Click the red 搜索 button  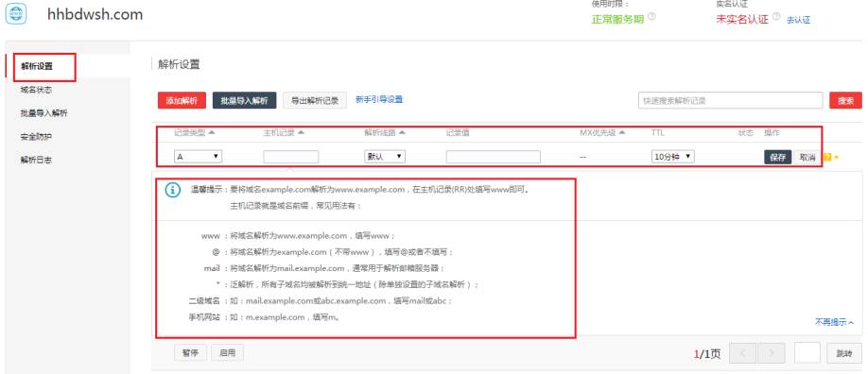[845, 101]
